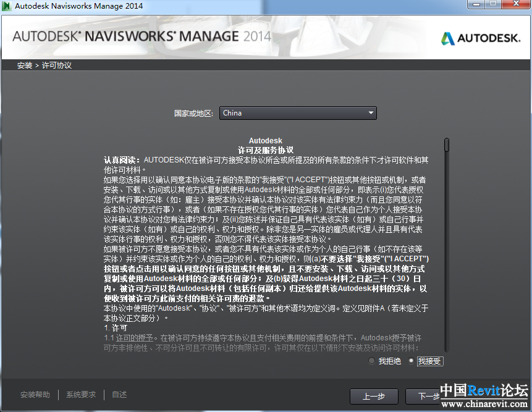
Task: Click the Navisworks Manage 2014 banner title
Action: [141, 36]
